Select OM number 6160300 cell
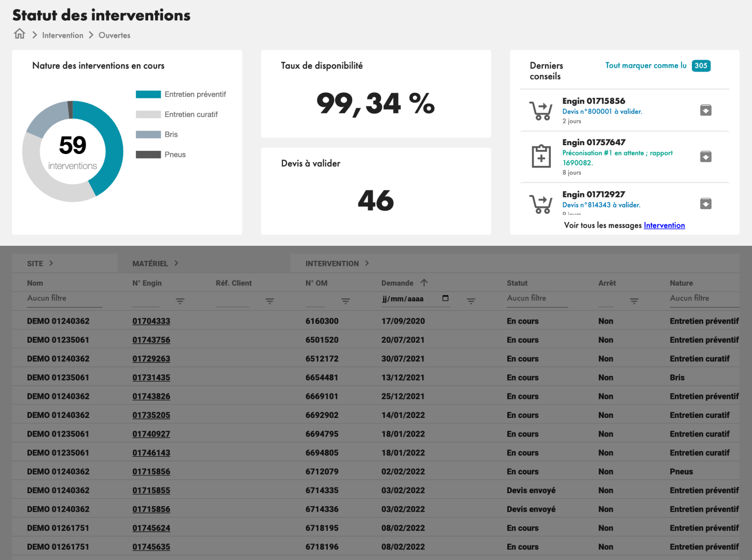This screenshot has height=560, width=752. pyautogui.click(x=322, y=321)
